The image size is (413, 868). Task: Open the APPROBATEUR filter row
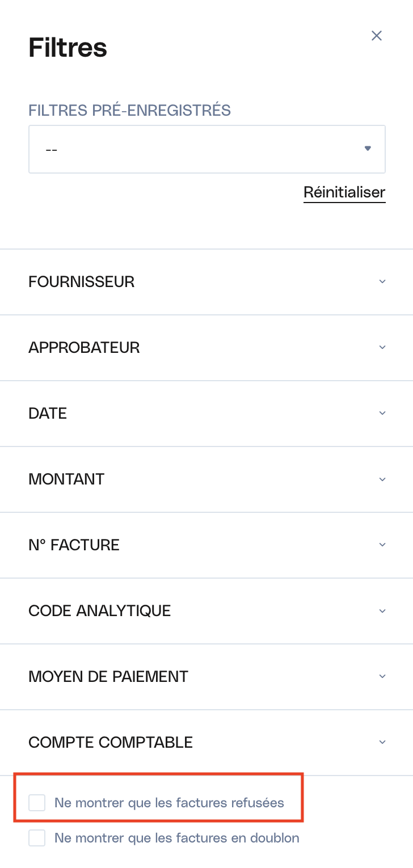click(206, 348)
